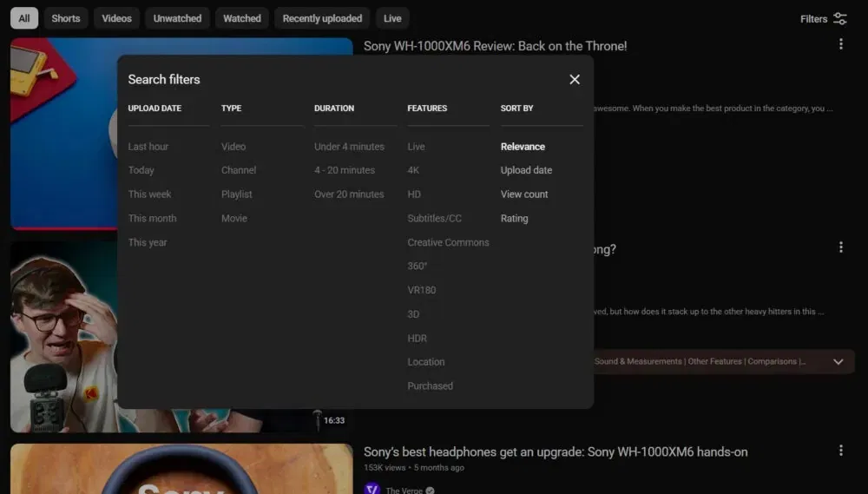This screenshot has height=494, width=868.
Task: Enable the VR180 feature filter
Action: tap(421, 290)
